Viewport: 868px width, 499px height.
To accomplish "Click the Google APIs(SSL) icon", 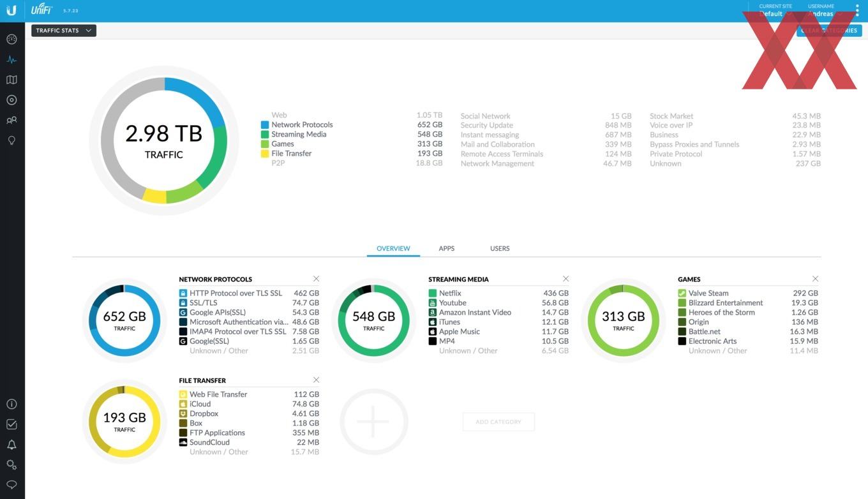I will pyautogui.click(x=183, y=313).
